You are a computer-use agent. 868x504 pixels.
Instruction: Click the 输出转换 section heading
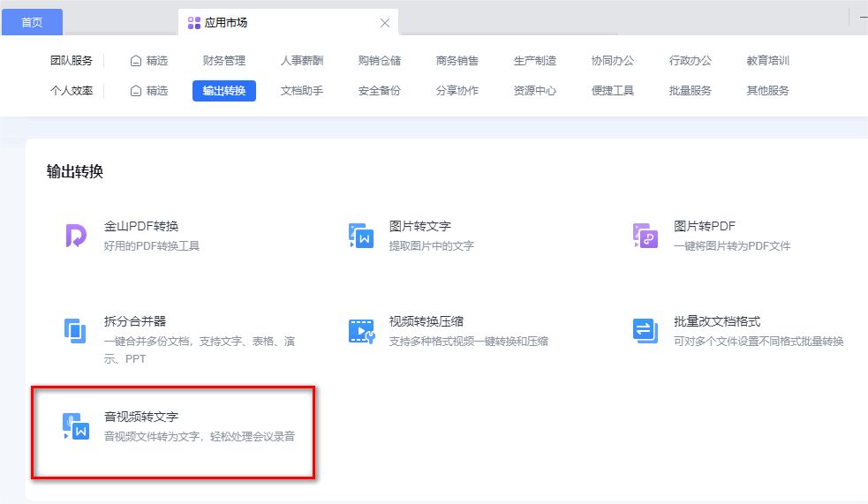click(75, 171)
